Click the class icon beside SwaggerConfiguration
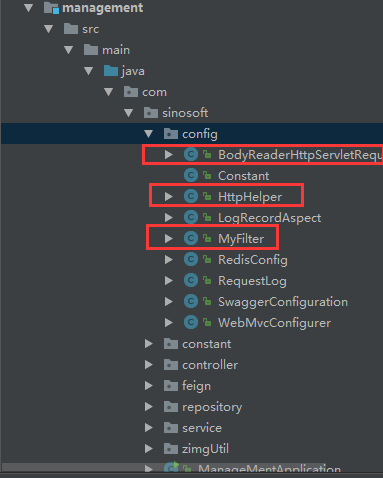This screenshot has height=478, width=383. coord(191,301)
